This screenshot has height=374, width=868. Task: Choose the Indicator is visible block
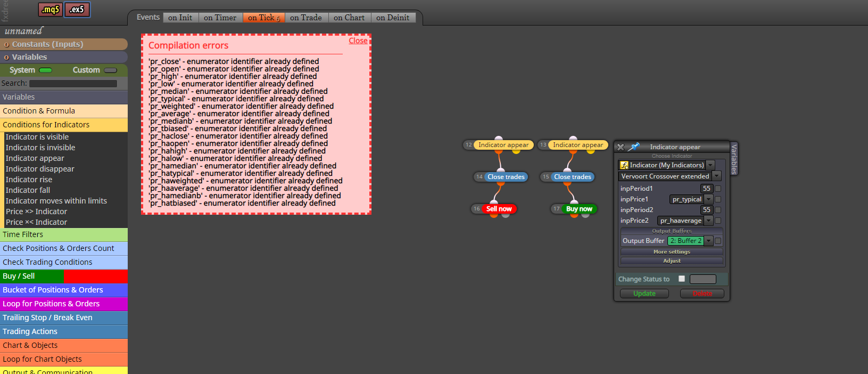[x=37, y=137]
